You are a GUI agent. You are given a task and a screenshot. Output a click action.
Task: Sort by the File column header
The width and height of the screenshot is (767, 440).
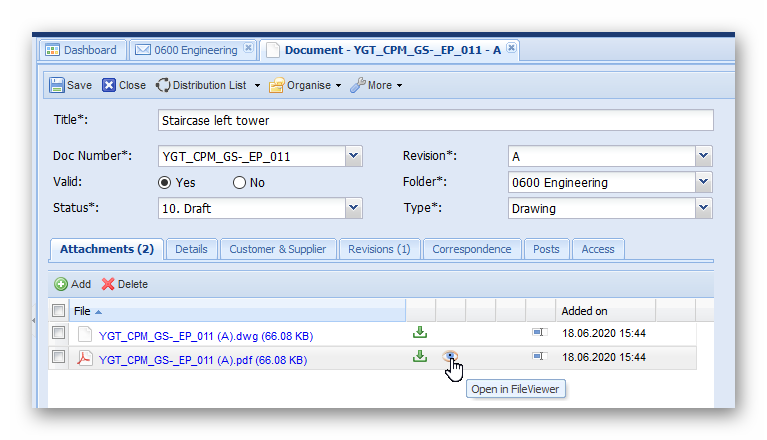coord(237,311)
